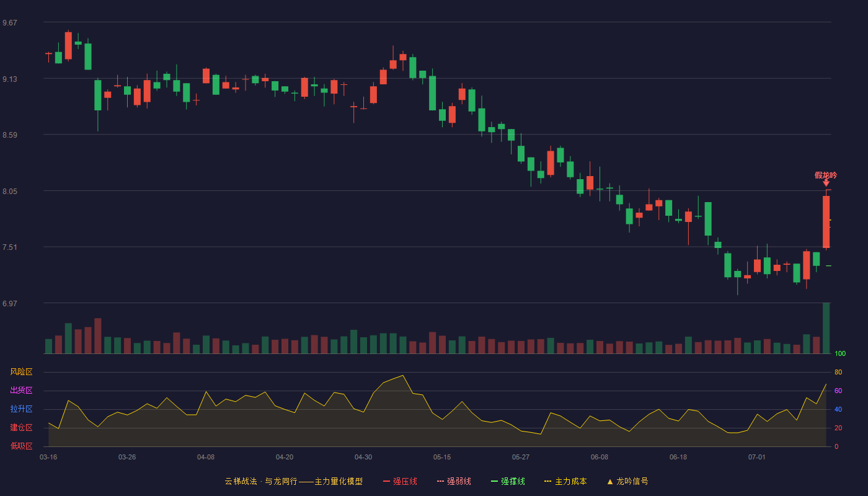Click the 03-26 date label
The height and width of the screenshot is (496, 868).
(x=127, y=457)
